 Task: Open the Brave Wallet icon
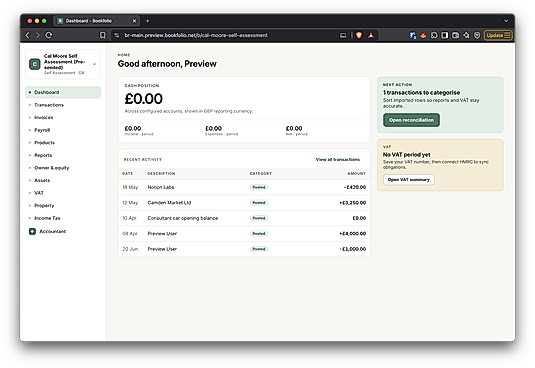click(456, 35)
